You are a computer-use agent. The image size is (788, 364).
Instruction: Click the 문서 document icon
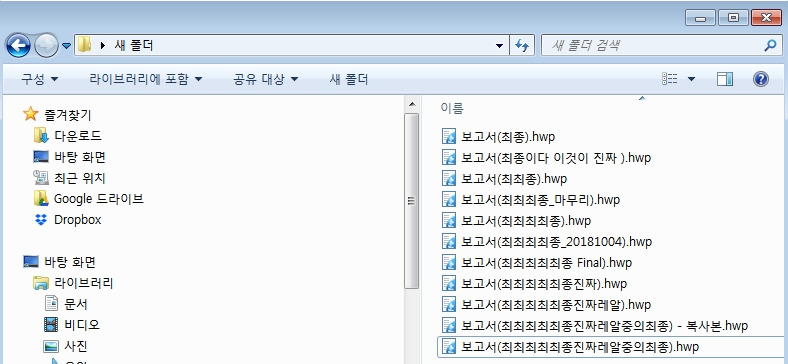pyautogui.click(x=51, y=304)
